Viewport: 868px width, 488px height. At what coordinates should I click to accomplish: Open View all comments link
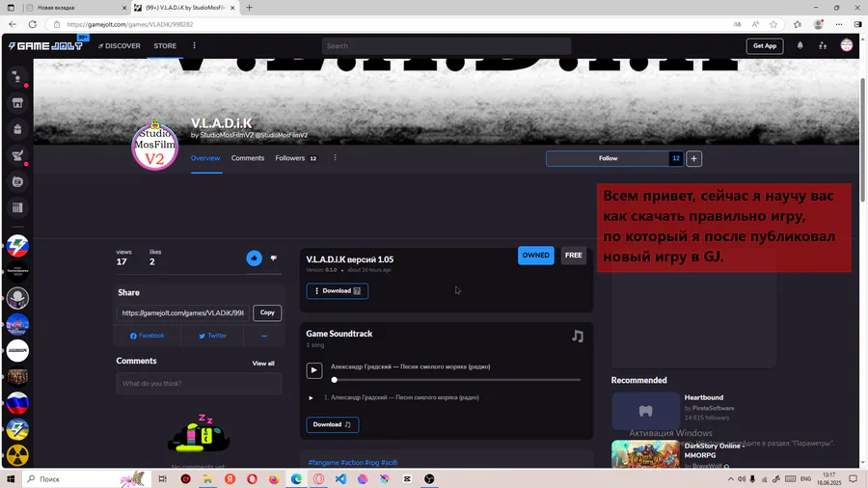point(263,364)
